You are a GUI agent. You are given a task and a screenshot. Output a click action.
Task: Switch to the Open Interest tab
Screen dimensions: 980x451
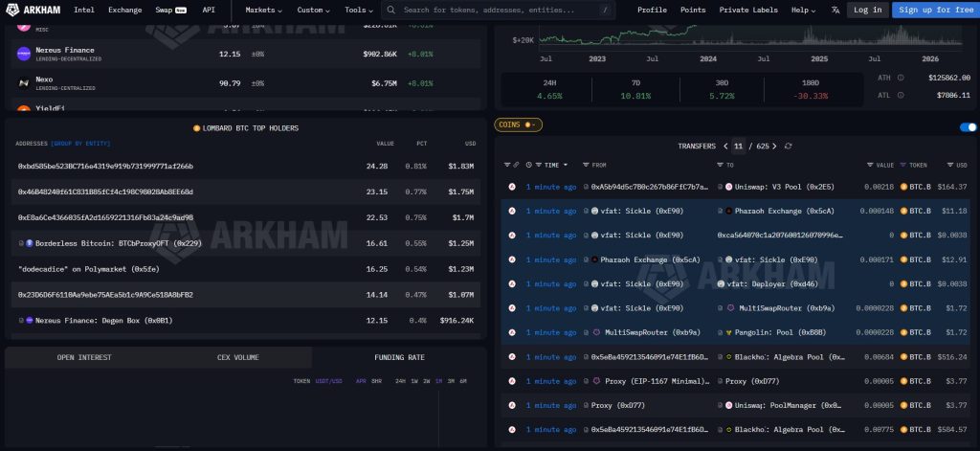tap(84, 357)
